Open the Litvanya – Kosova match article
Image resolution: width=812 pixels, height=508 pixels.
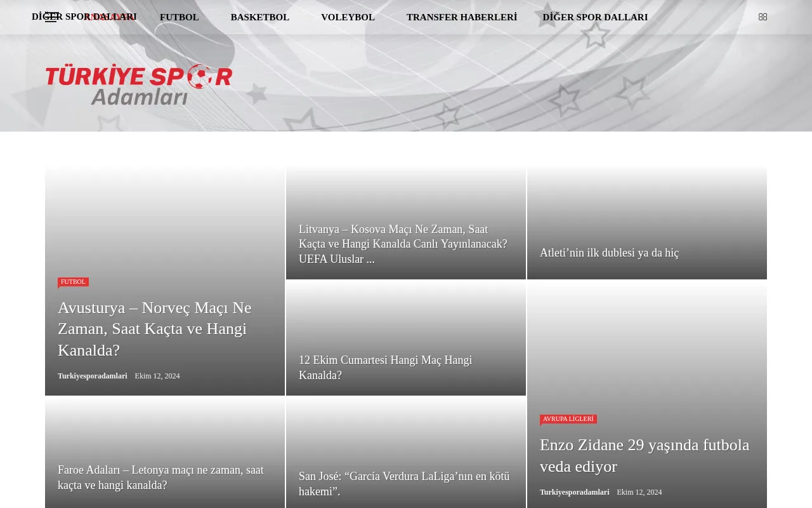pyautogui.click(x=403, y=244)
